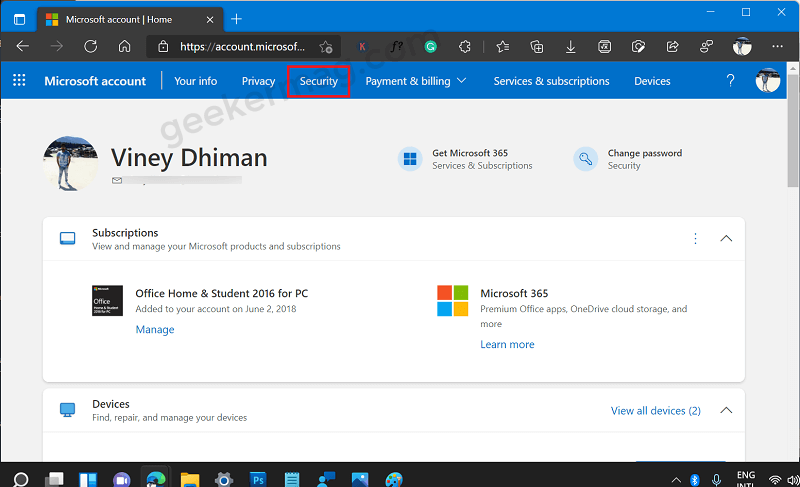The width and height of the screenshot is (800, 487).
Task: Click the Office Home & Student thumbnail
Action: [107, 300]
